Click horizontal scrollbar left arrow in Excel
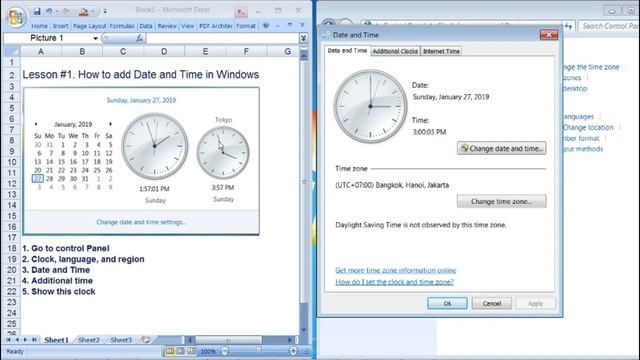640x360 pixels. coord(190,340)
